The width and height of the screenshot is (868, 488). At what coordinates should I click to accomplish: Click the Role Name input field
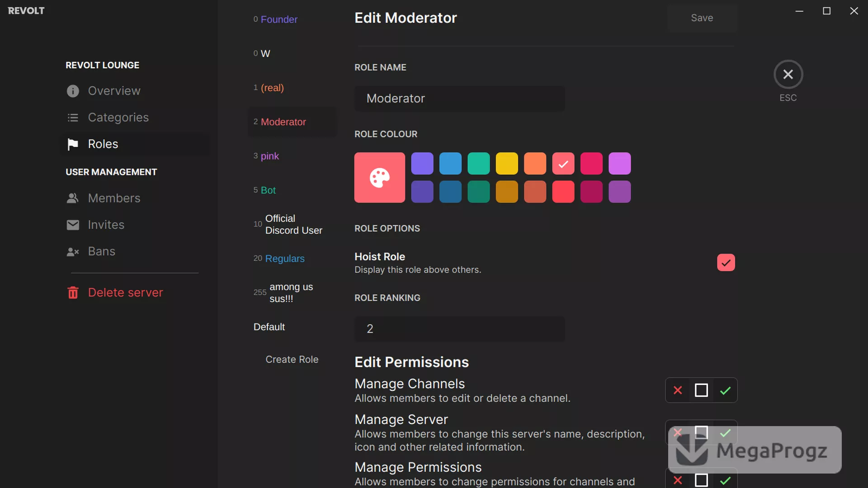[459, 99]
